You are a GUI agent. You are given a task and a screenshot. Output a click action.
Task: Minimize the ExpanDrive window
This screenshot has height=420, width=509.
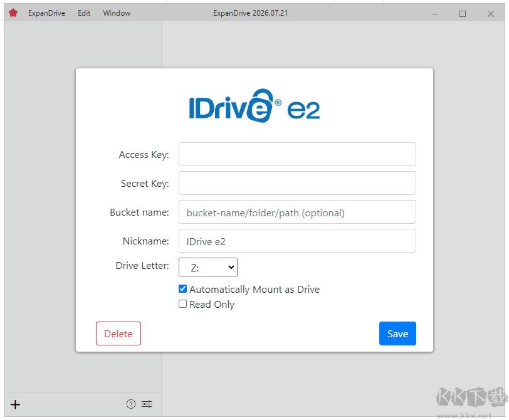434,14
